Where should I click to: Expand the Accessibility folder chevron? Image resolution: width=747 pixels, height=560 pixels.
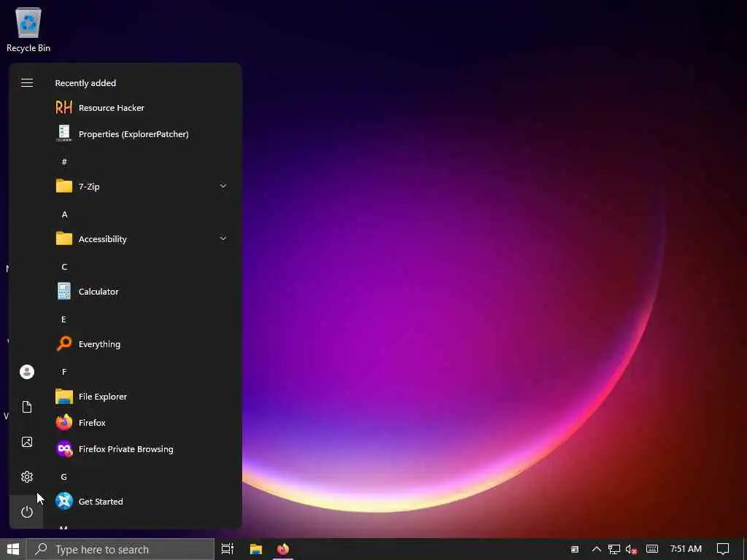pyautogui.click(x=223, y=238)
